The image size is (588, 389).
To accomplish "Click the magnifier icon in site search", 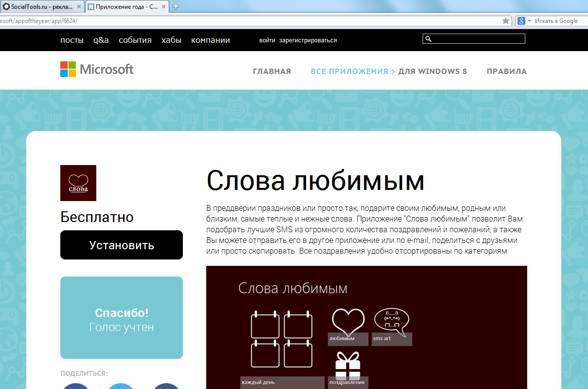I will coord(428,39).
